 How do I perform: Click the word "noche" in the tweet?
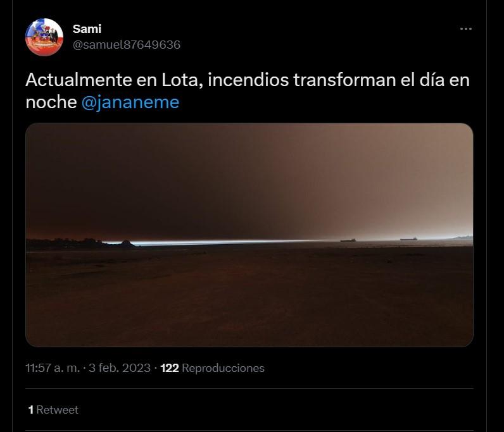pyautogui.click(x=51, y=102)
